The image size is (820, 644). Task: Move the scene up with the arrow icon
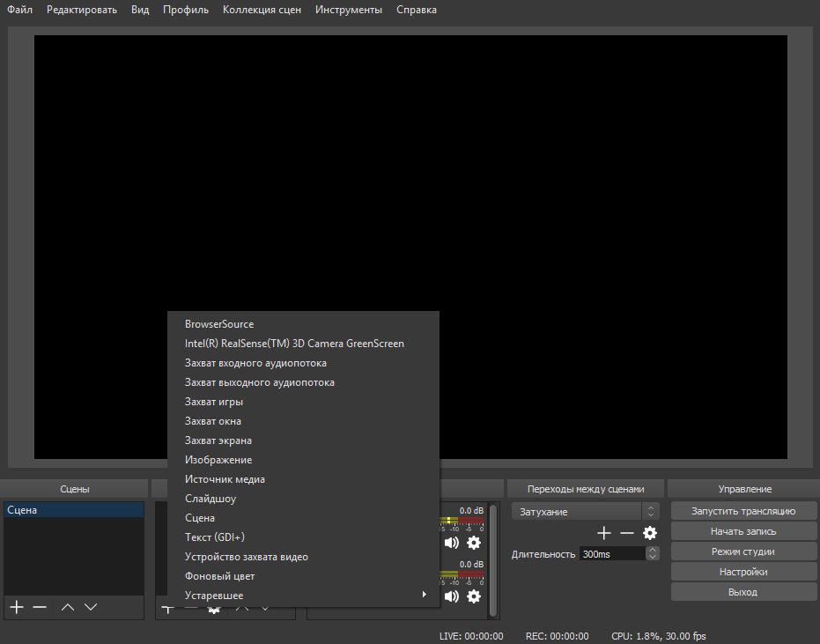68,607
